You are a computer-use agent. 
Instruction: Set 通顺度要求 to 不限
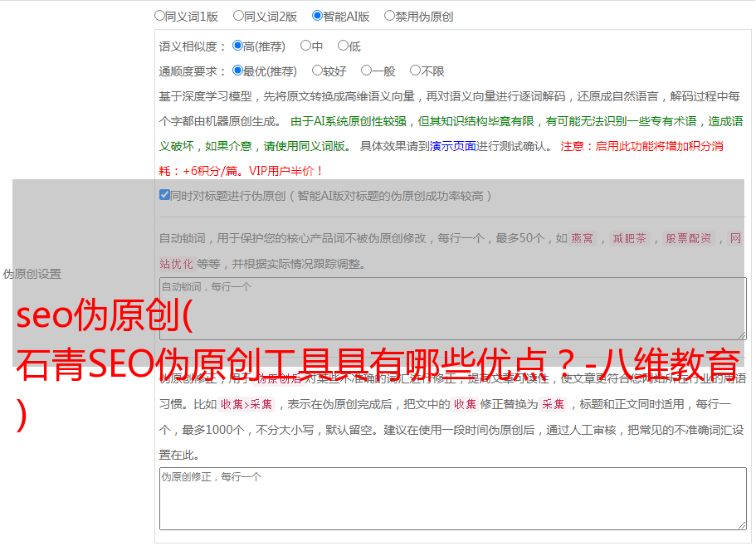pos(415,71)
